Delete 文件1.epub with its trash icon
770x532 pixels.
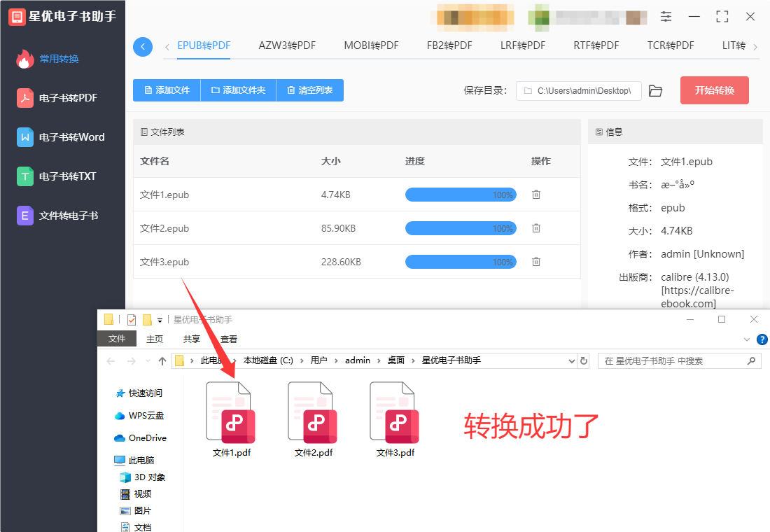pos(536,195)
